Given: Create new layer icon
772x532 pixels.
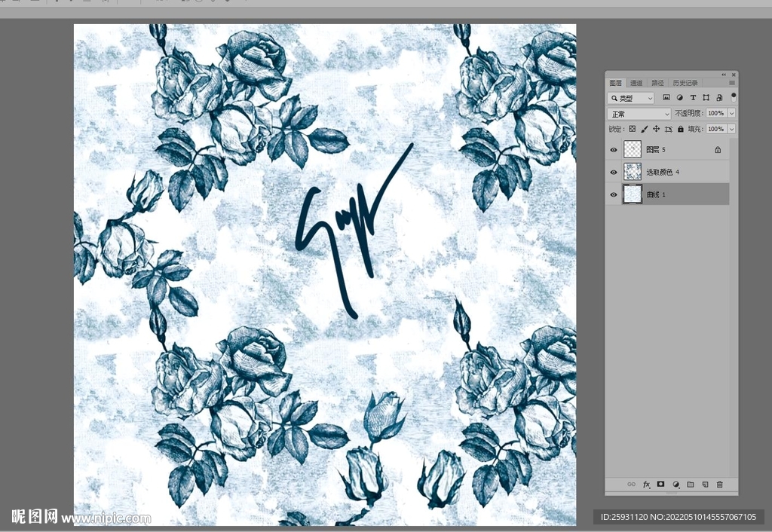Looking at the screenshot, I should pyautogui.click(x=705, y=485).
